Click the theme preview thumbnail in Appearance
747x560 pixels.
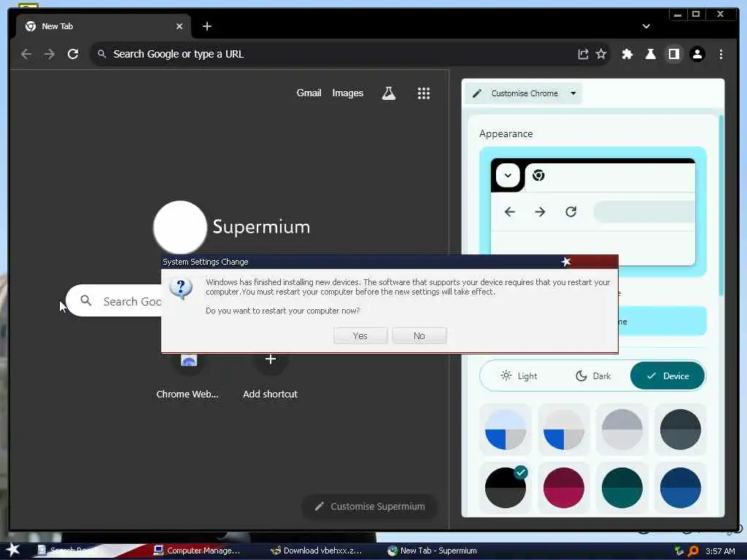592,212
